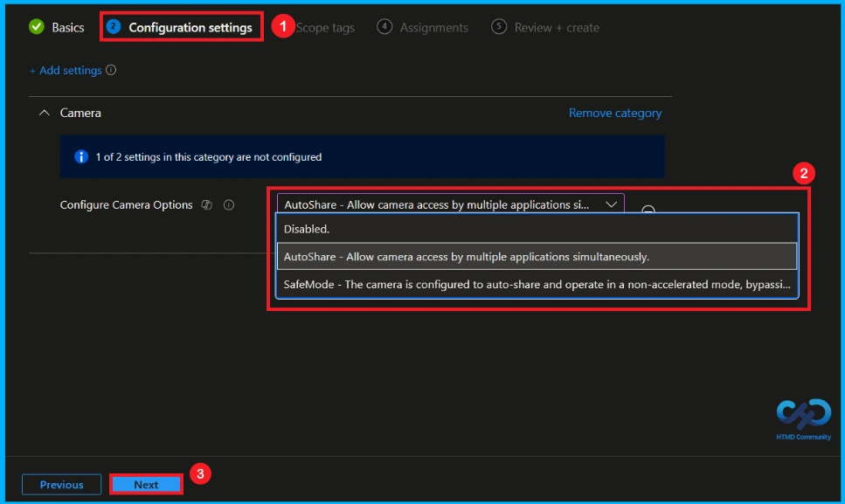Click the green Basics checkmark icon

pos(37,26)
